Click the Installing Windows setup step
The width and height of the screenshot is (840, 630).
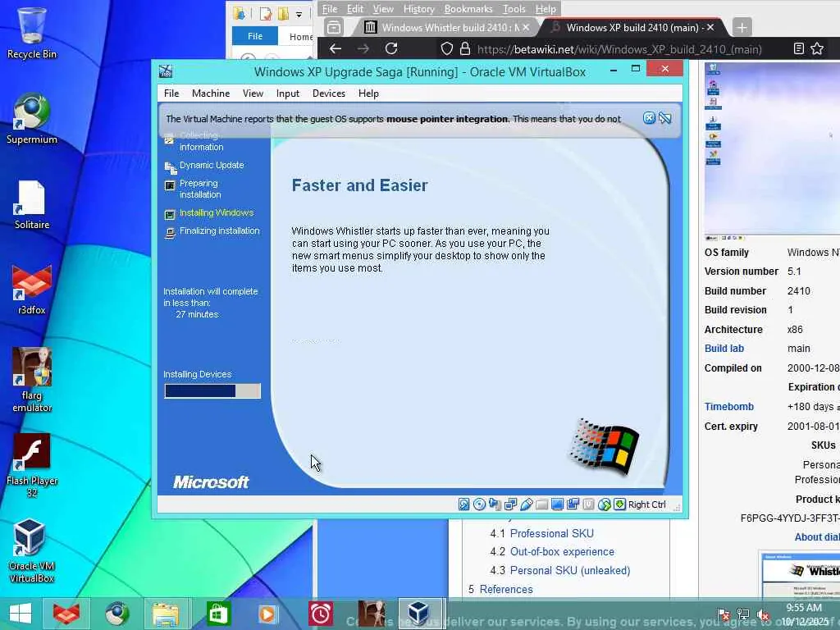coord(217,212)
